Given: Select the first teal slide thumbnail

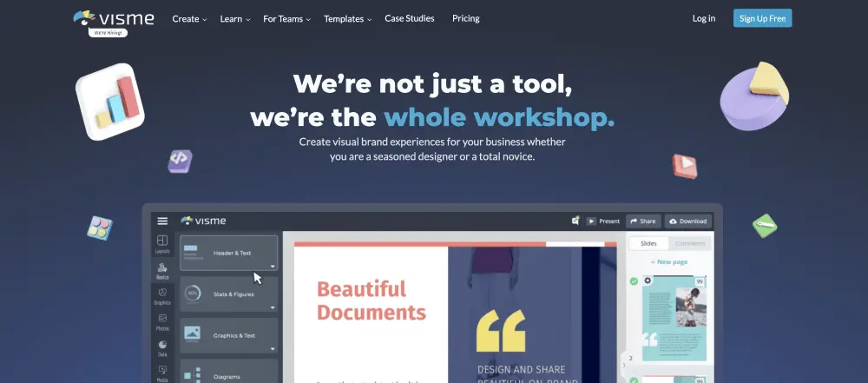Looking at the screenshot, I should (674, 319).
